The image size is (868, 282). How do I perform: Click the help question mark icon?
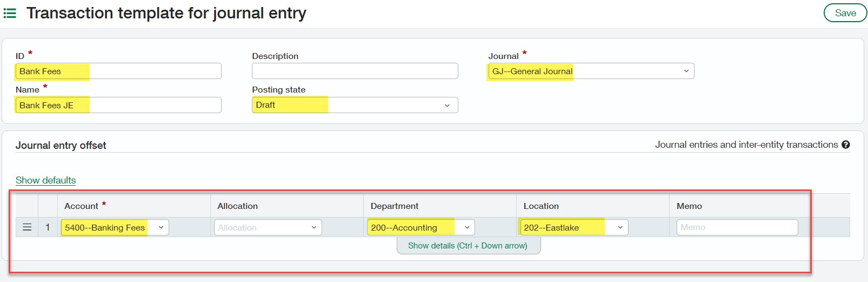pos(846,145)
